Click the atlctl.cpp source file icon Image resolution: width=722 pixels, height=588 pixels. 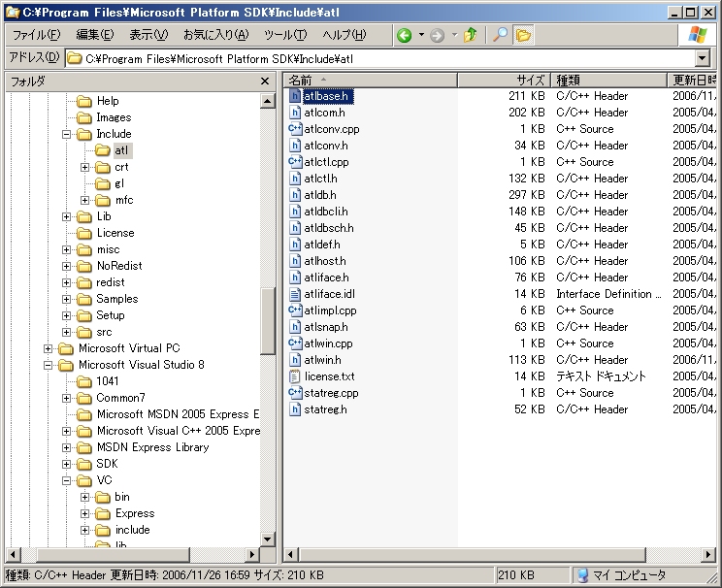coord(295,162)
